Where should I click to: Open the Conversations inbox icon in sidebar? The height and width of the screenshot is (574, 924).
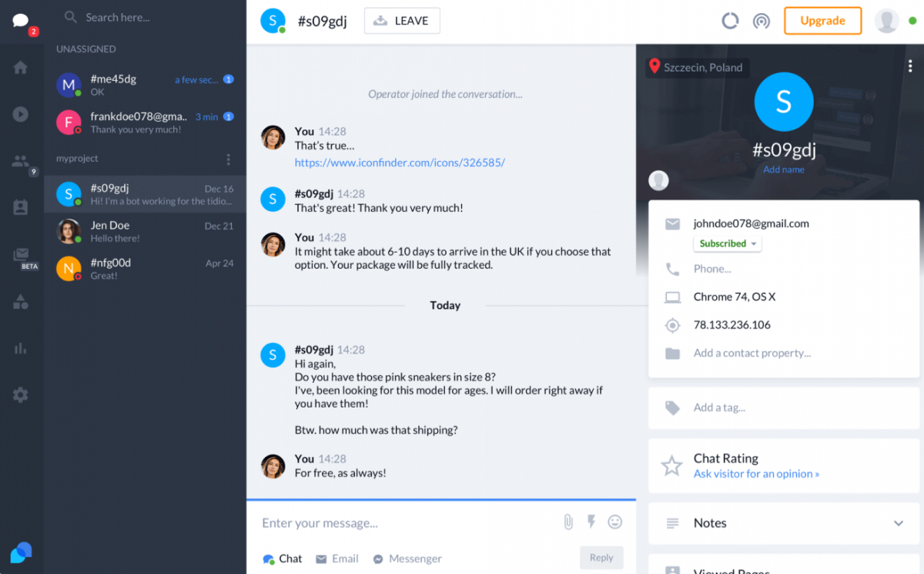(21, 21)
